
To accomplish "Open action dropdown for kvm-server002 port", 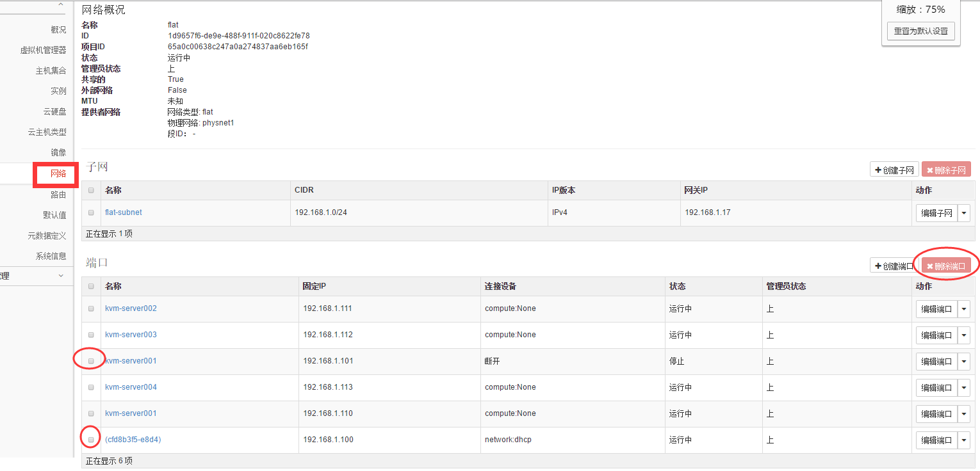I will 964,309.
